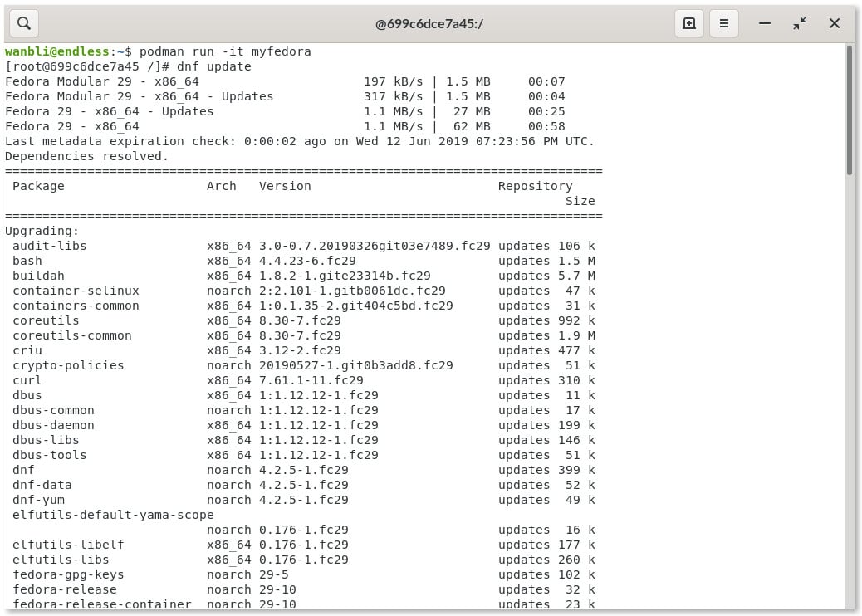Click the 'bash' package name
This screenshot has width=862, height=616.
[27, 261]
